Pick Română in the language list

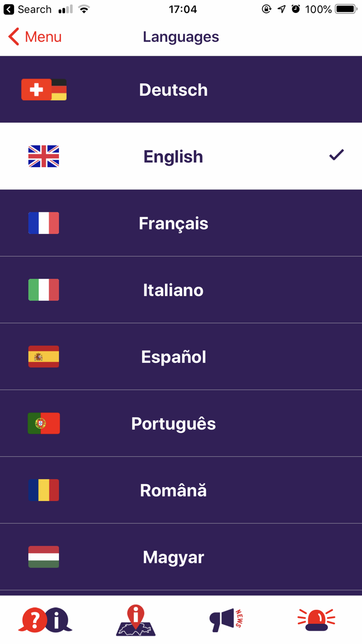173,490
